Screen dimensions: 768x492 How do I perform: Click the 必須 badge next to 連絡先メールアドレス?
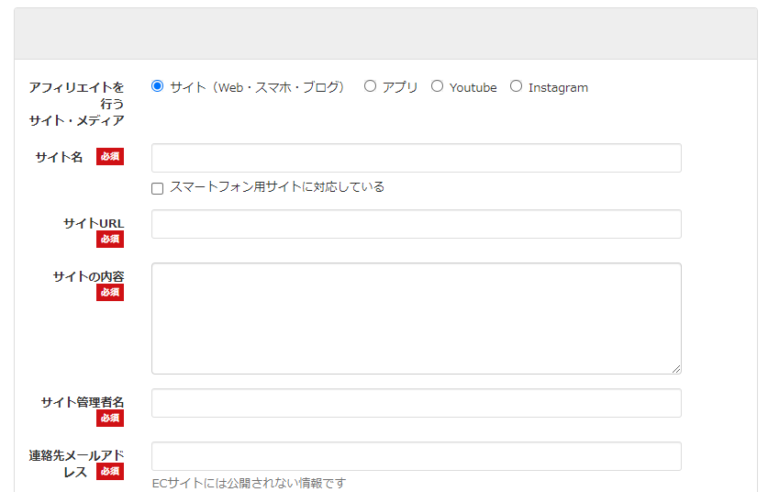(x=110, y=472)
